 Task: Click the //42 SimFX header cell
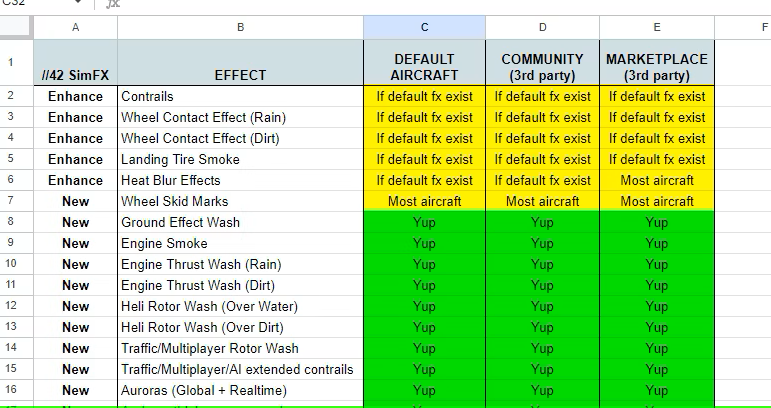tap(76, 62)
